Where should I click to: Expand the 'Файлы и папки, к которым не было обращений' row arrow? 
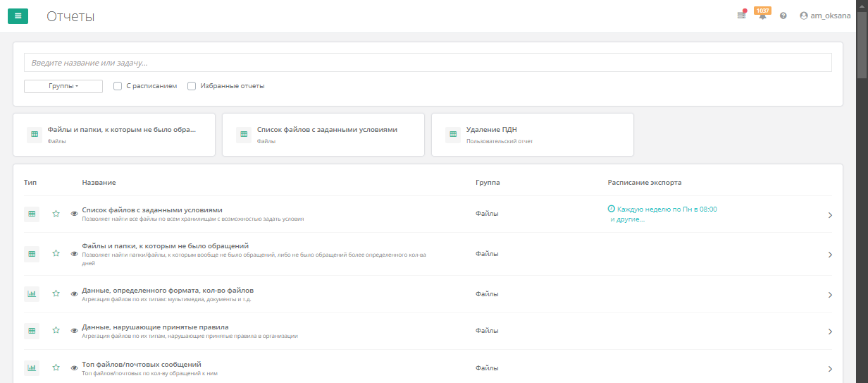pyautogui.click(x=830, y=255)
